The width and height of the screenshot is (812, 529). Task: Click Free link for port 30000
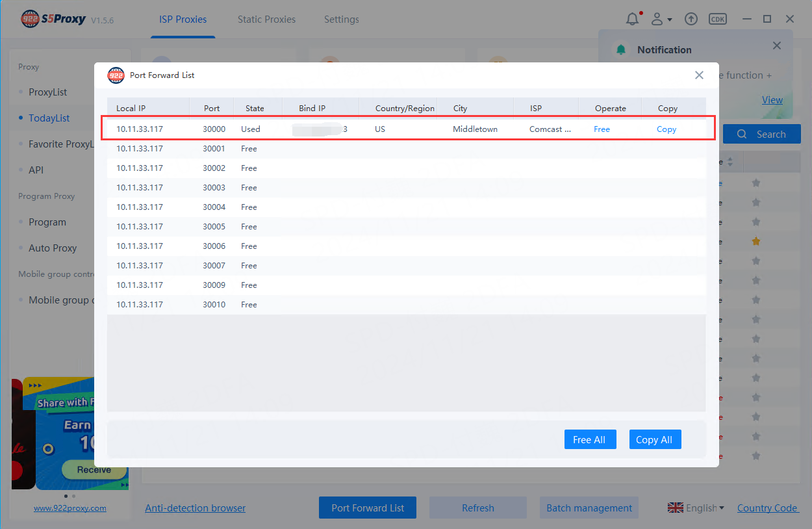[x=602, y=129]
